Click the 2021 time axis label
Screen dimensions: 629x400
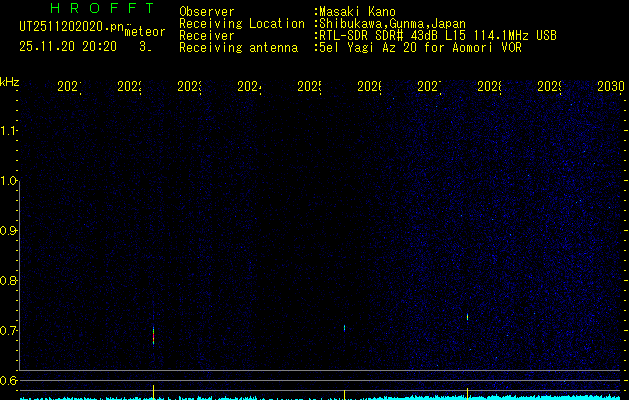tap(69, 86)
